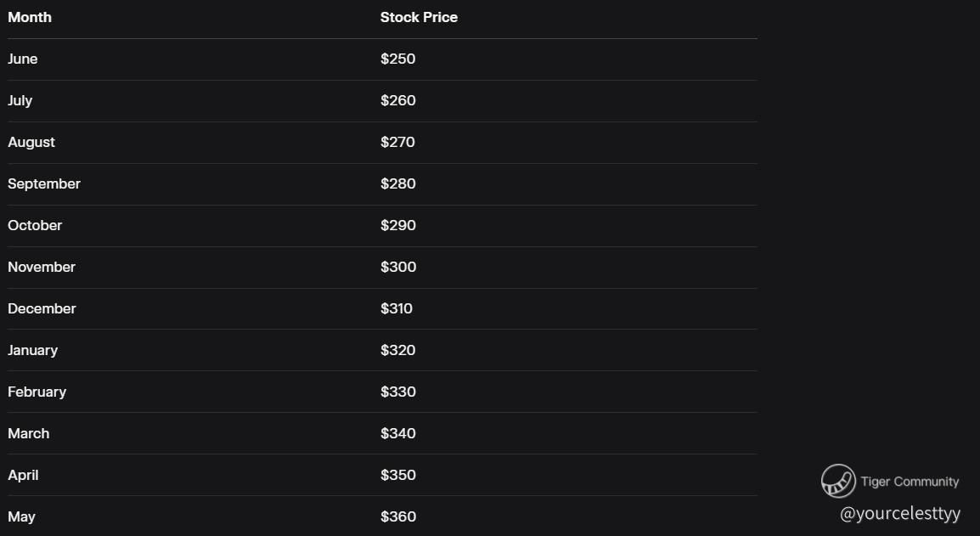Select the September month cell
This screenshot has height=536, width=980.
(44, 183)
